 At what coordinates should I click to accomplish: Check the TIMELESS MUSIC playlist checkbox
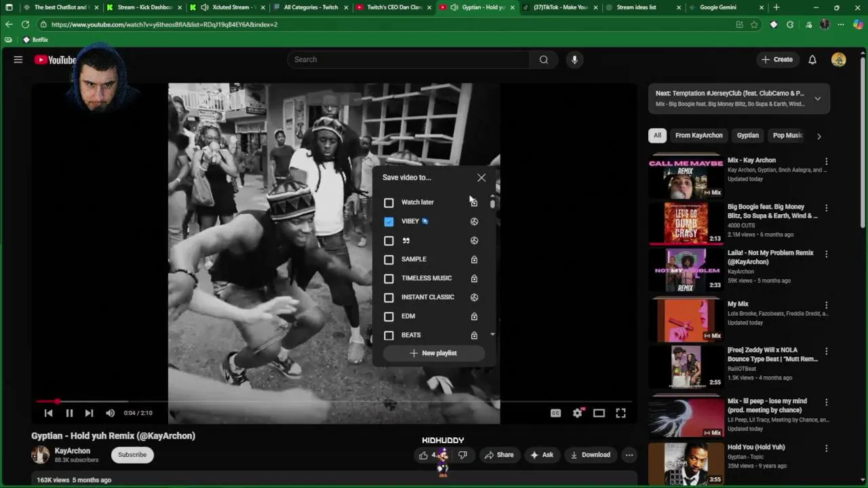[x=389, y=279]
